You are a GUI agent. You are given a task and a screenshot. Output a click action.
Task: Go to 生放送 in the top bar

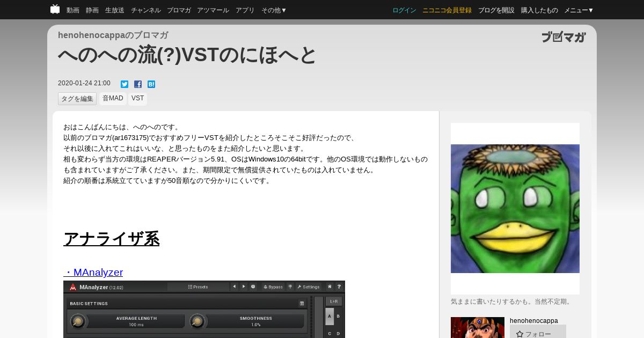(x=115, y=10)
